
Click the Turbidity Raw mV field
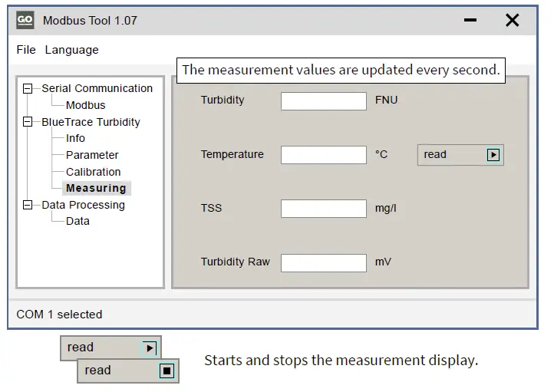tap(324, 263)
